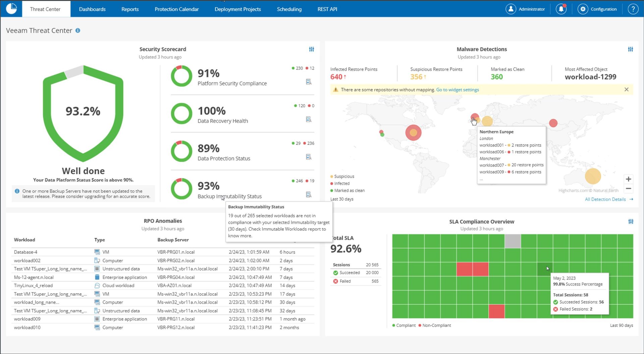Open Malware Detections widget settings icon
Viewport: 644px width, 354px height.
pos(631,49)
